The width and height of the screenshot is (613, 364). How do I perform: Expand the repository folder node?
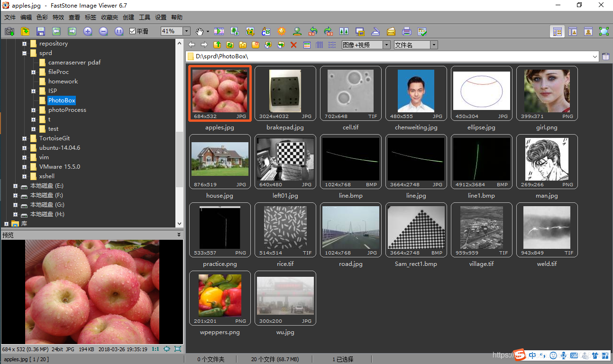tap(25, 44)
